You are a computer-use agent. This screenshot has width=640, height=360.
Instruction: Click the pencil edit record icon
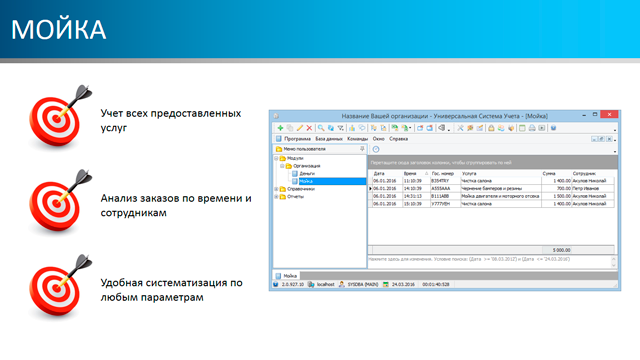click(x=300, y=128)
